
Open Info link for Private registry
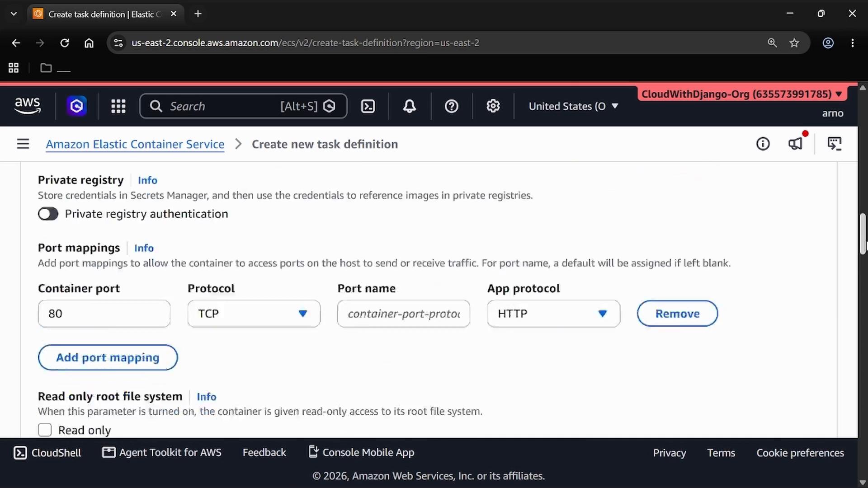pyautogui.click(x=148, y=180)
